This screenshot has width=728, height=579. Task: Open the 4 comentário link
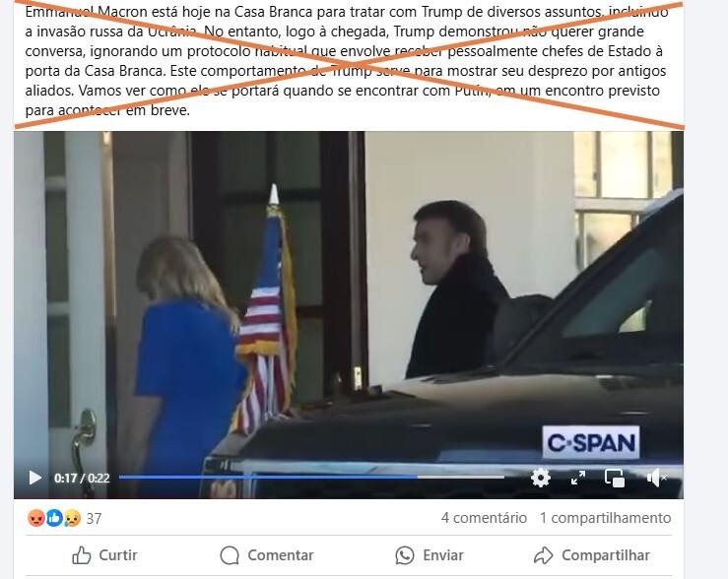(484, 518)
